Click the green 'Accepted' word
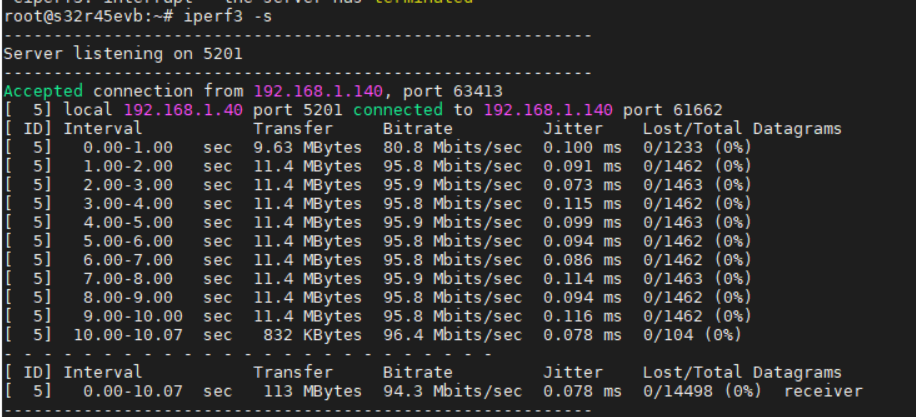The height and width of the screenshot is (417, 916). (x=43, y=91)
